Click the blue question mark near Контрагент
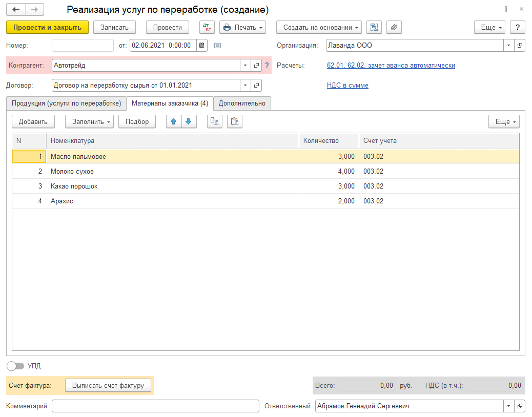 click(267, 66)
